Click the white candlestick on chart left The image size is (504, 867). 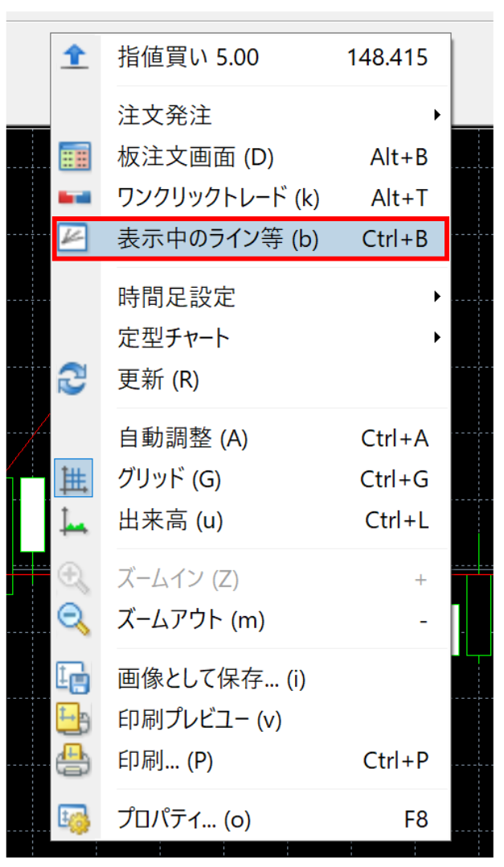click(x=33, y=515)
